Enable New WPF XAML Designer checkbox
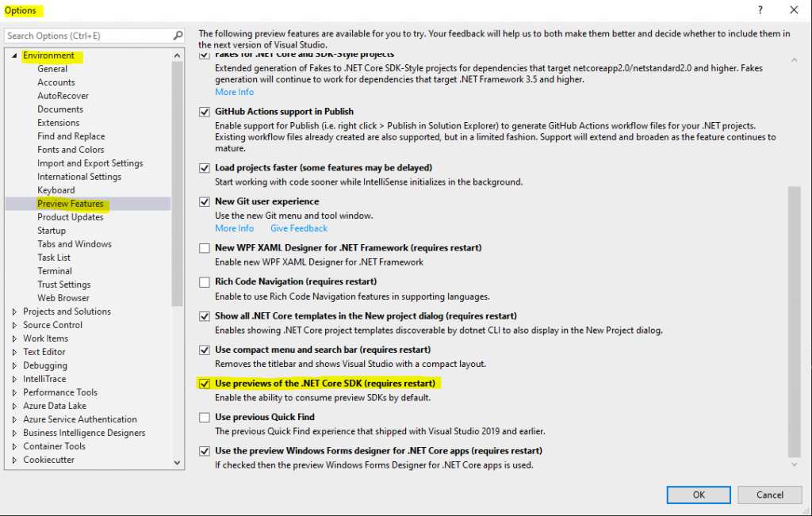This screenshot has height=516, width=812. tap(205, 248)
